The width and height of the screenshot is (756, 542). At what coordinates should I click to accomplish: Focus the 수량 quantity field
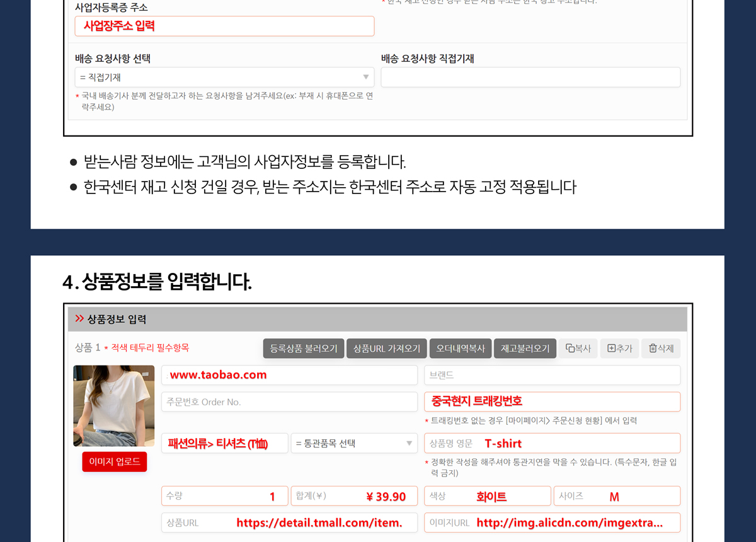coord(224,496)
